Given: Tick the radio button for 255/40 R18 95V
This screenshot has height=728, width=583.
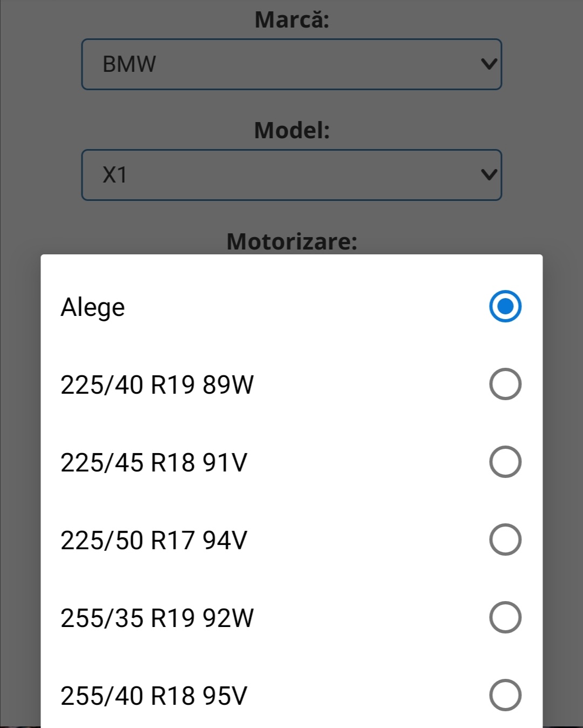Looking at the screenshot, I should [505, 695].
